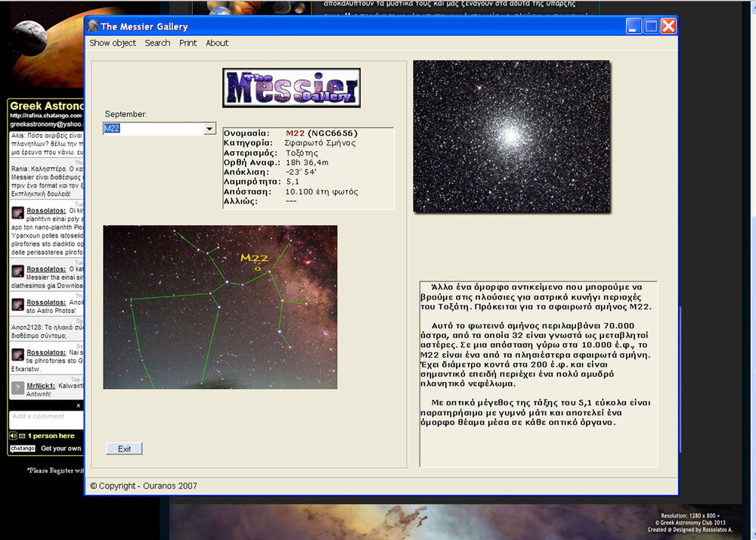
Task: Open the Show object menu
Action: click(x=113, y=43)
